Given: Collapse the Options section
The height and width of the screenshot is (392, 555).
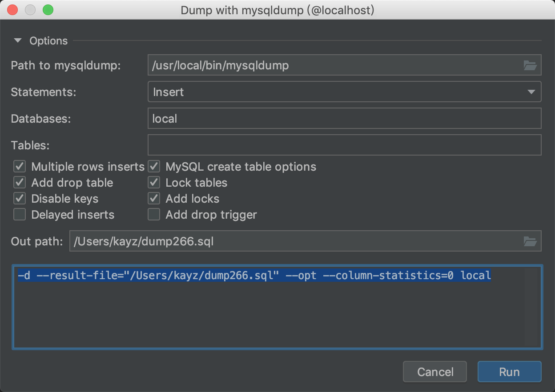Looking at the screenshot, I should click(17, 40).
